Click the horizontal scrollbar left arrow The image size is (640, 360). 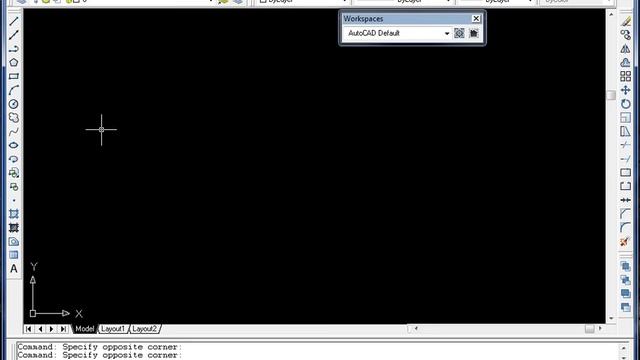tap(416, 329)
